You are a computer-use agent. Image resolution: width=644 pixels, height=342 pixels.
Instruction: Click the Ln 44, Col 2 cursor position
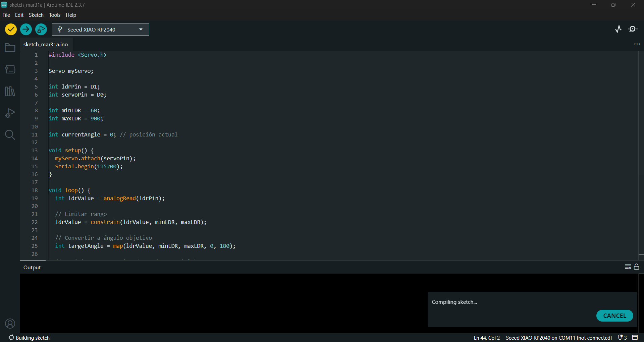pyautogui.click(x=487, y=338)
